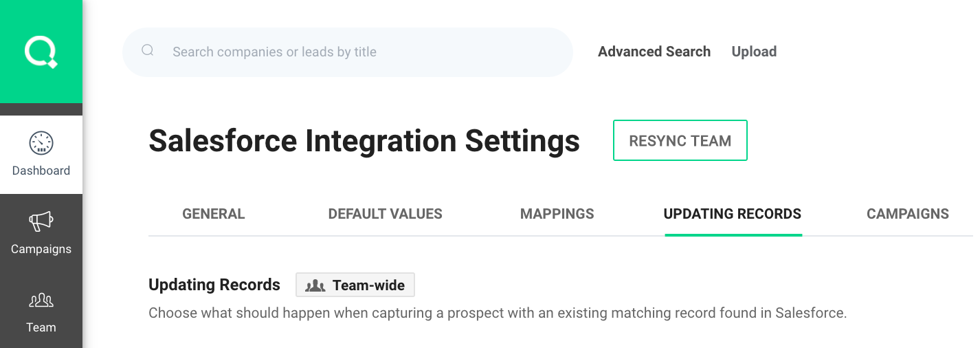Click the Dashboard text label in sidebar
The height and width of the screenshot is (348, 980).
click(41, 171)
